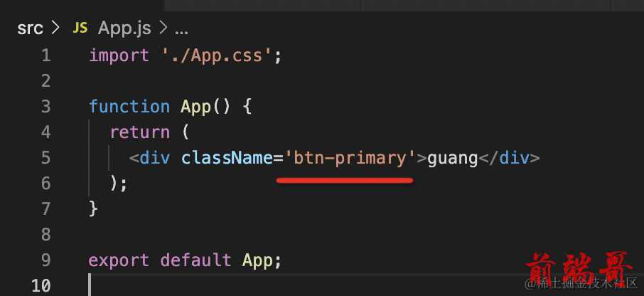Image resolution: width=644 pixels, height=296 pixels.
Task: Click App function name on line 3
Action: (x=196, y=107)
